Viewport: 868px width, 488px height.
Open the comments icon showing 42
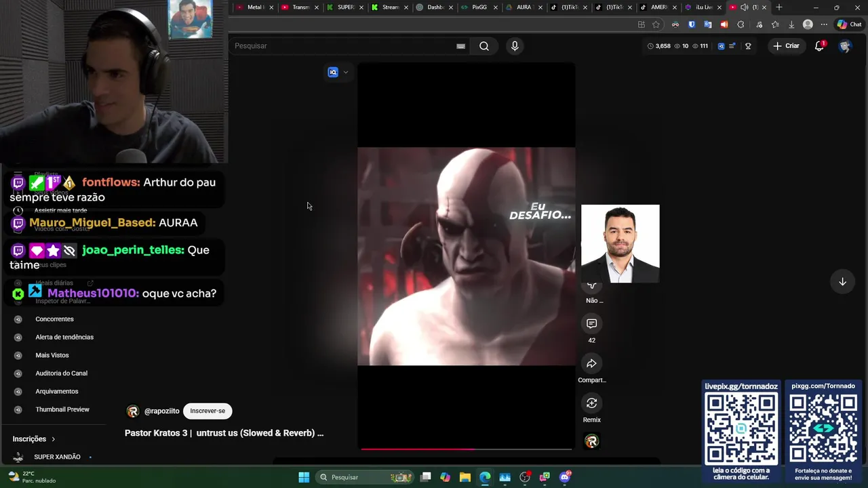click(x=591, y=324)
